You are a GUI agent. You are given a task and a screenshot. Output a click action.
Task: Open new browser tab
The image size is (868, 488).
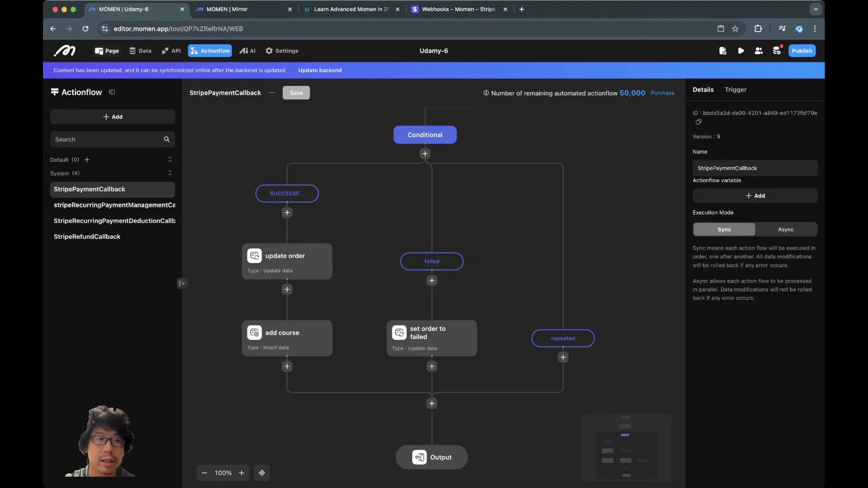522,9
